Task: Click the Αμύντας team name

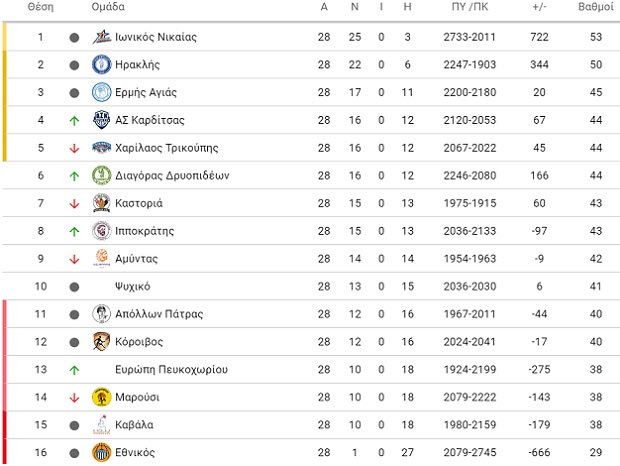Action: point(140,258)
